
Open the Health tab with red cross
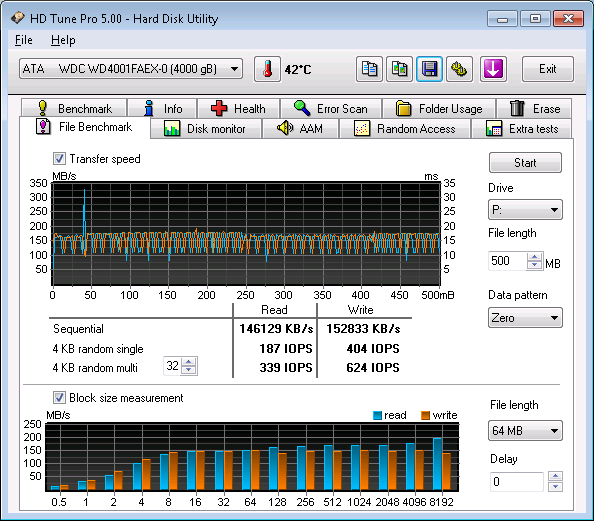click(239, 108)
